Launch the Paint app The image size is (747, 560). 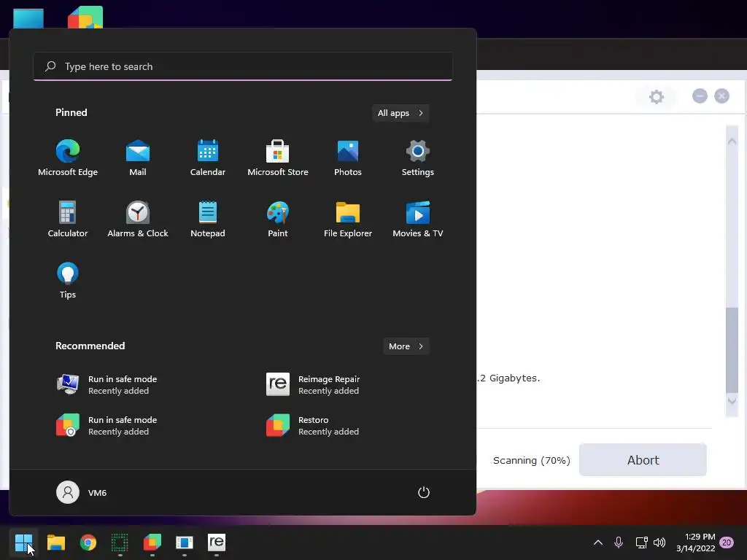[278, 219]
